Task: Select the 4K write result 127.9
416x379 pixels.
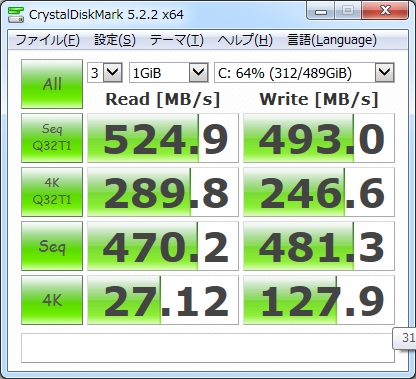Action: pyautogui.click(x=319, y=300)
